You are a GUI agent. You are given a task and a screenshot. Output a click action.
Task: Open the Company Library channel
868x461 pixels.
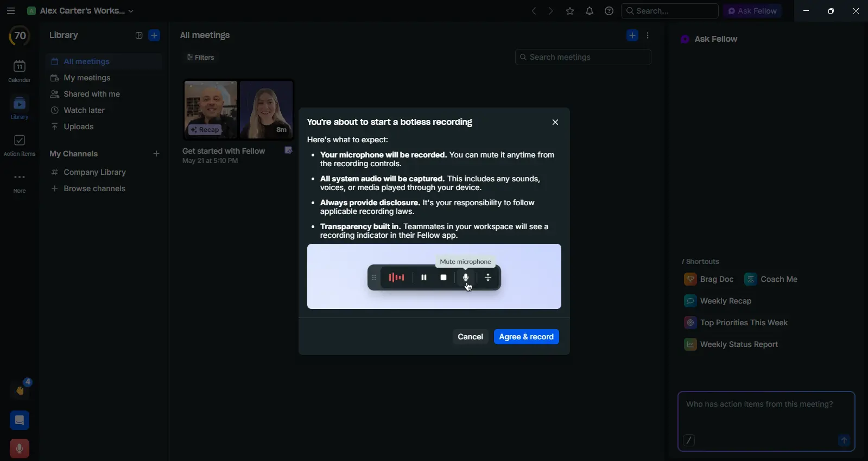click(104, 172)
